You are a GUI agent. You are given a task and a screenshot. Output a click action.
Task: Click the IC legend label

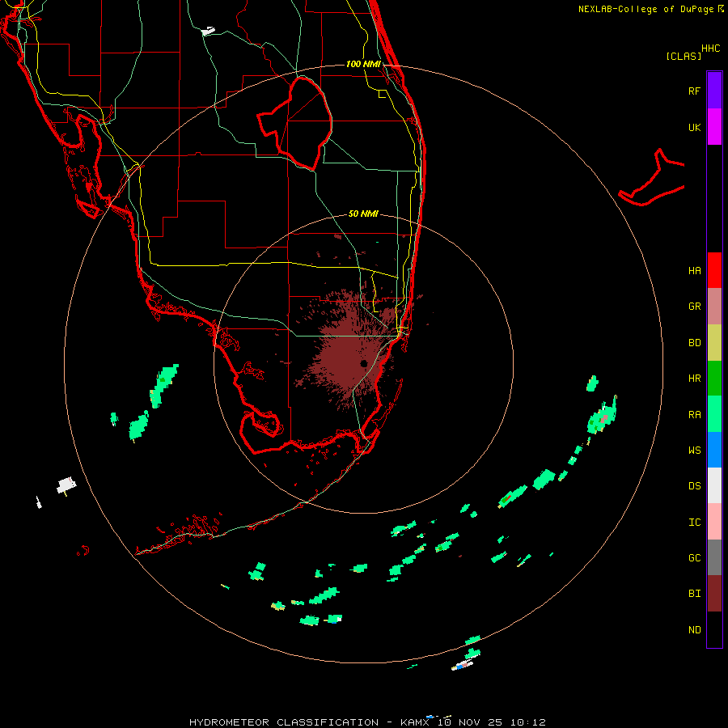click(x=694, y=523)
